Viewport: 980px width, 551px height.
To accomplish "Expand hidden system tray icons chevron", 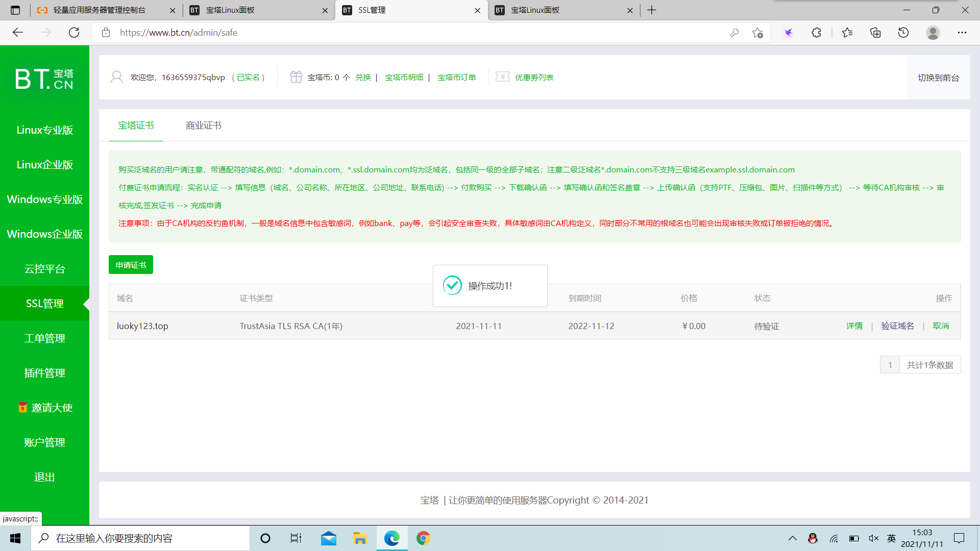I will coord(792,538).
